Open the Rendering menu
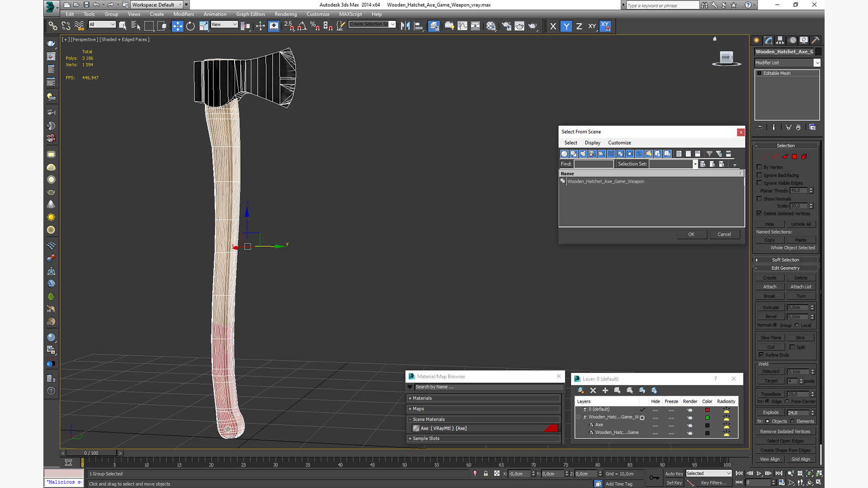 (x=286, y=14)
